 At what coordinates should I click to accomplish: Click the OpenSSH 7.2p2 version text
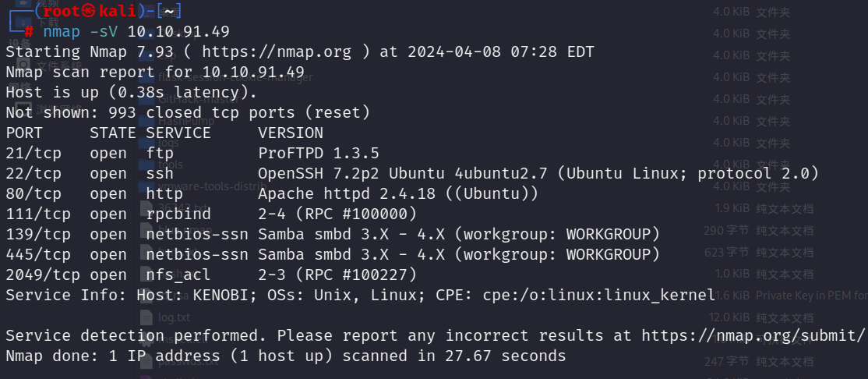point(319,173)
